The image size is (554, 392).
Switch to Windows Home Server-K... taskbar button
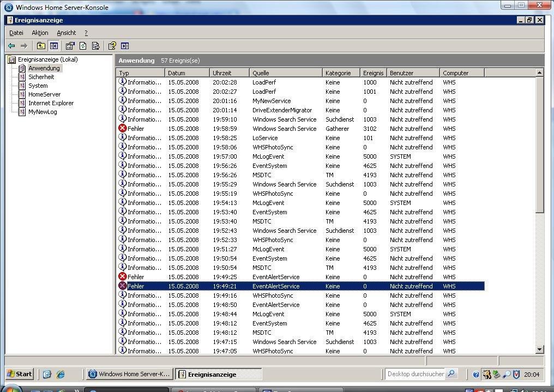130,374
